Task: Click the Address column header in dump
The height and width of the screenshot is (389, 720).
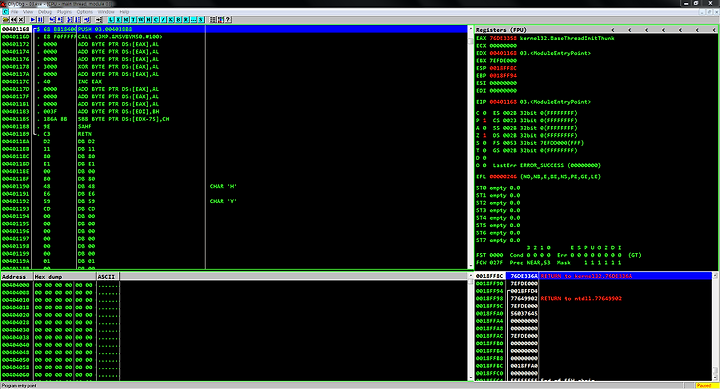Action: [x=17, y=276]
